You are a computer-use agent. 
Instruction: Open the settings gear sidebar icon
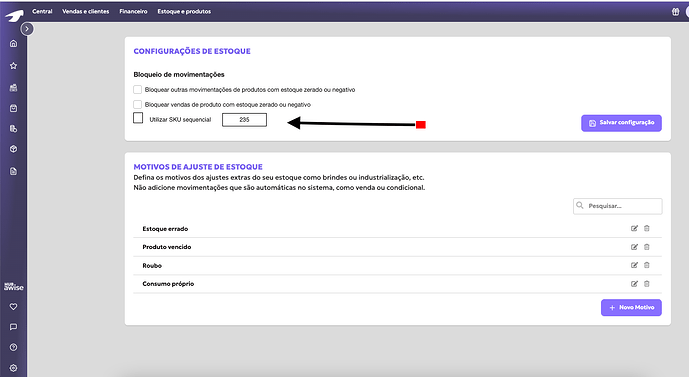point(14,368)
